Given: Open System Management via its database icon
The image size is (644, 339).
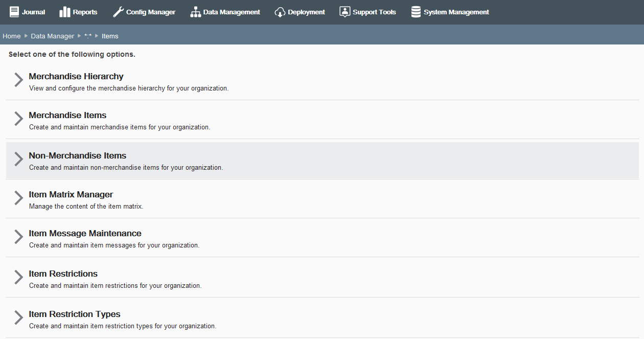Looking at the screenshot, I should click(x=415, y=11).
